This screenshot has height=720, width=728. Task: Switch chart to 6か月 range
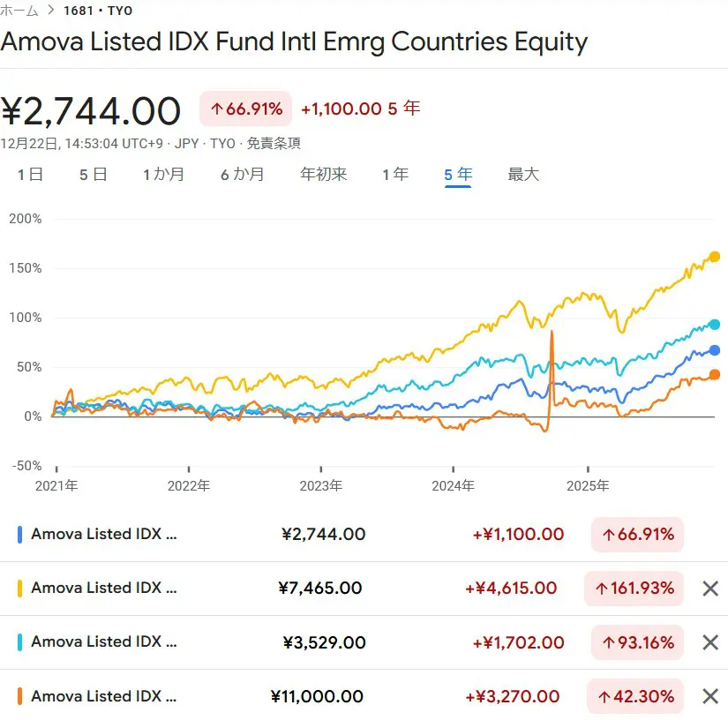242,175
